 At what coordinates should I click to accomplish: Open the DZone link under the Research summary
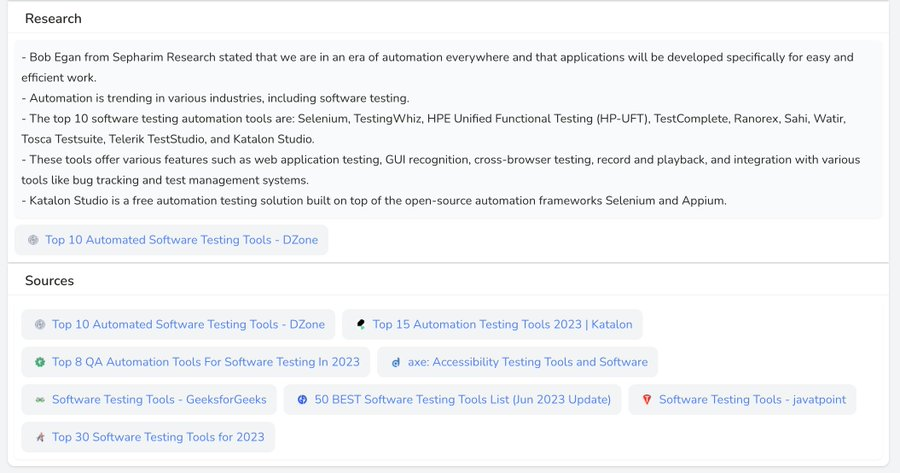pos(171,240)
